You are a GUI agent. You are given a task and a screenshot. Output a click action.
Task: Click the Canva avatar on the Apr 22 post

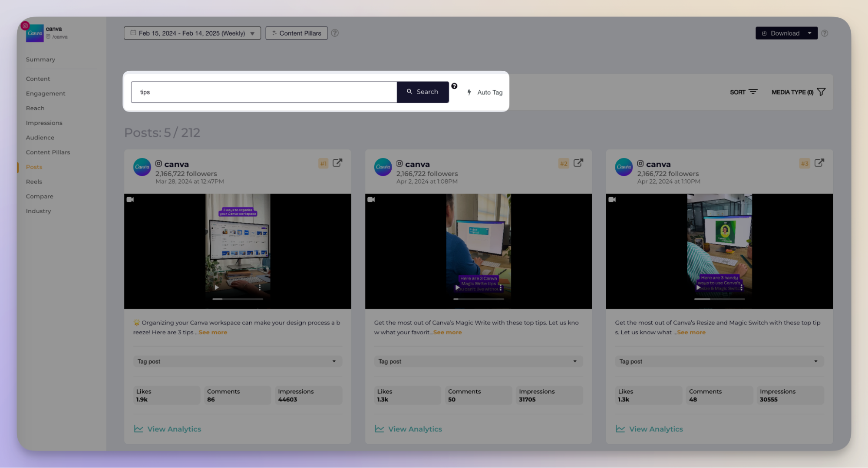point(624,167)
